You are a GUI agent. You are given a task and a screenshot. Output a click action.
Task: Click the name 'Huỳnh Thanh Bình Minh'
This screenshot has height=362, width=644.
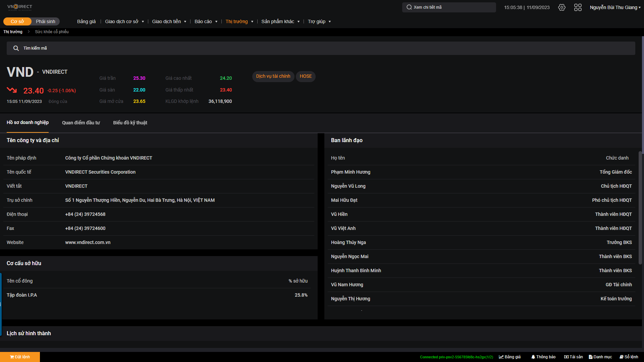[x=356, y=270]
